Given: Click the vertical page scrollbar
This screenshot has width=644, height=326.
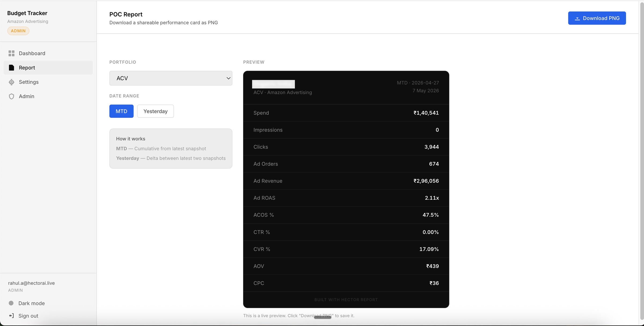Looking at the screenshot, I should (x=642, y=161).
